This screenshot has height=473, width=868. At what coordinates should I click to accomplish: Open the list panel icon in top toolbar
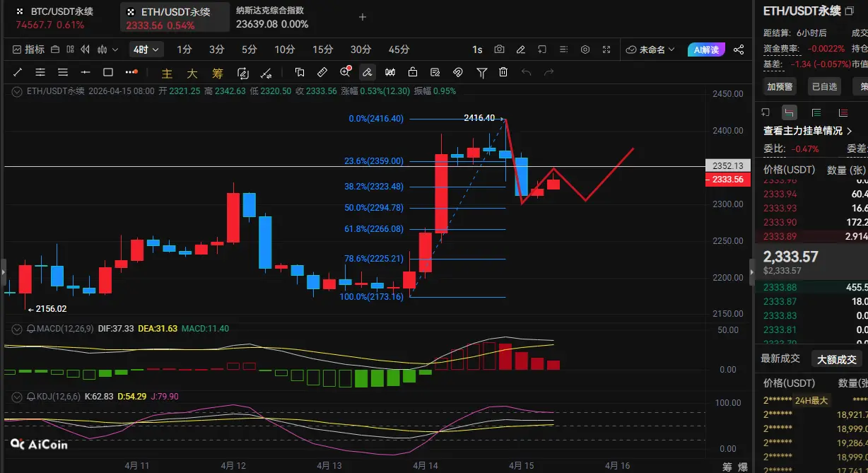coord(563,49)
